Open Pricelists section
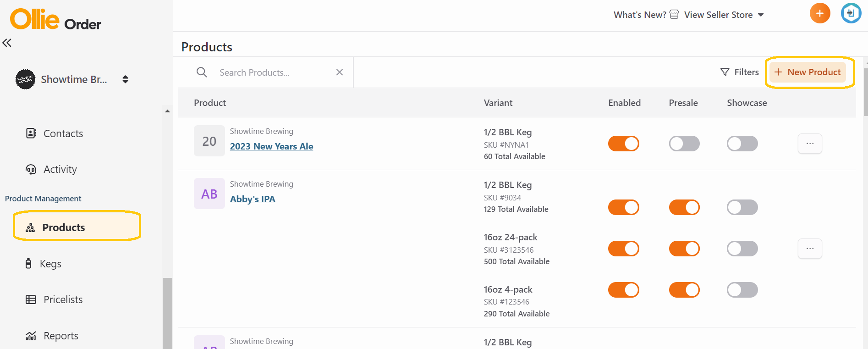 (63, 299)
